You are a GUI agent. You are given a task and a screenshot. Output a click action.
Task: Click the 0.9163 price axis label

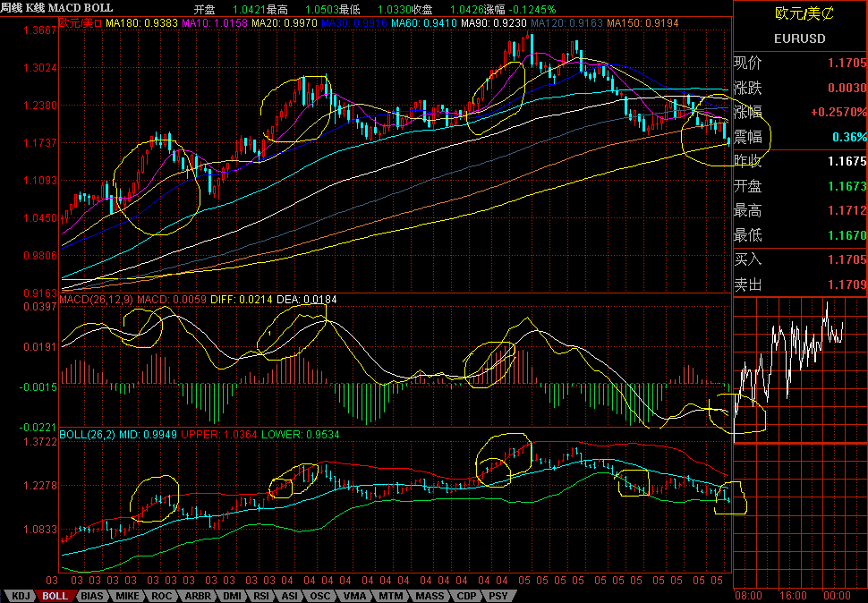(40, 293)
